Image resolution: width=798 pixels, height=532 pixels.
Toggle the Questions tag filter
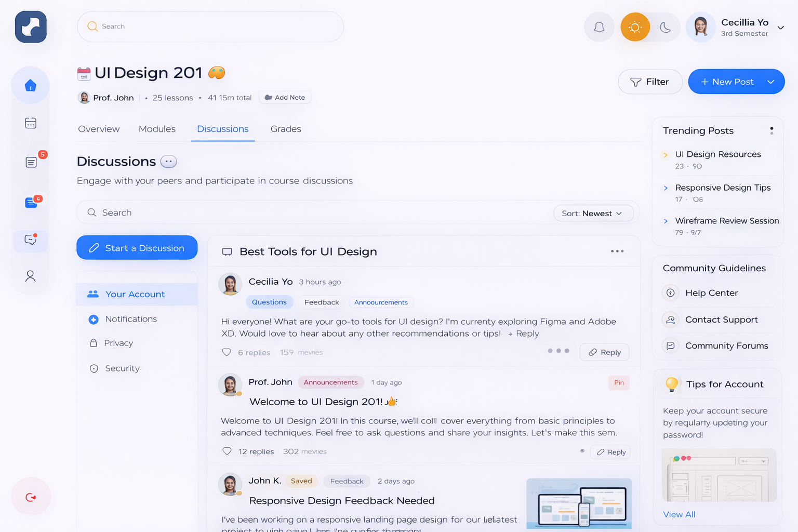coord(269,302)
